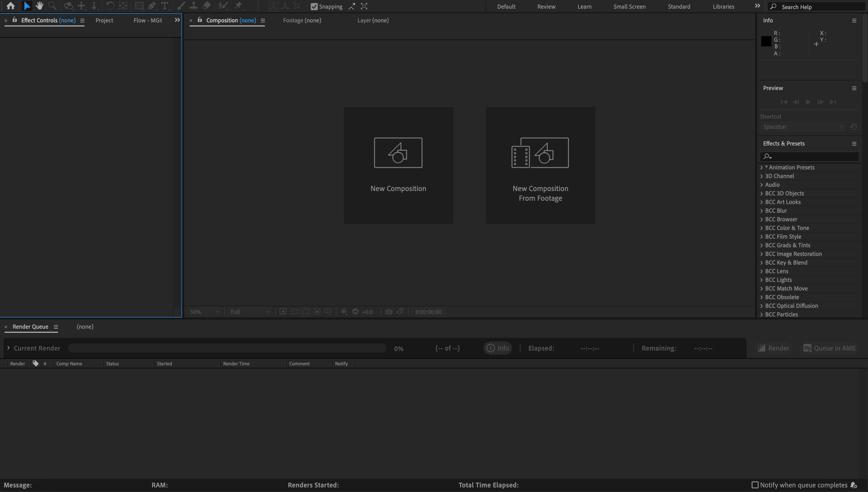
Task: Select the Type text tool
Action: 164,6
